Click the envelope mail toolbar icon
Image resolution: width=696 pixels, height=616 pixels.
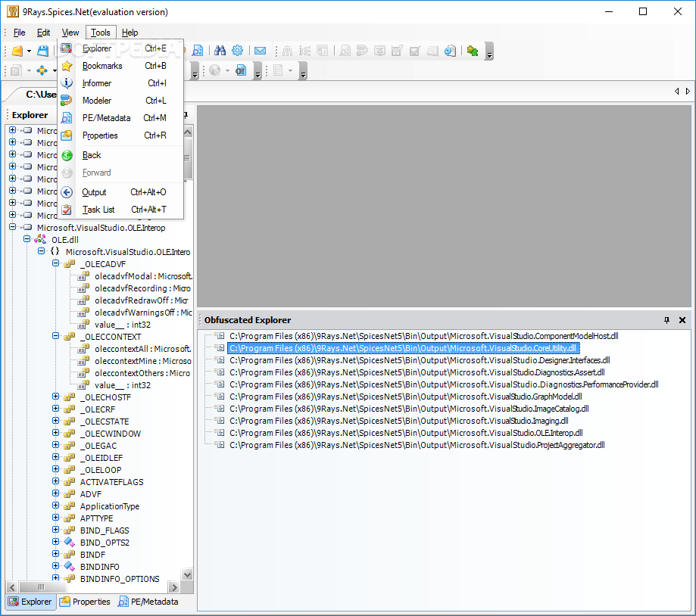(260, 51)
